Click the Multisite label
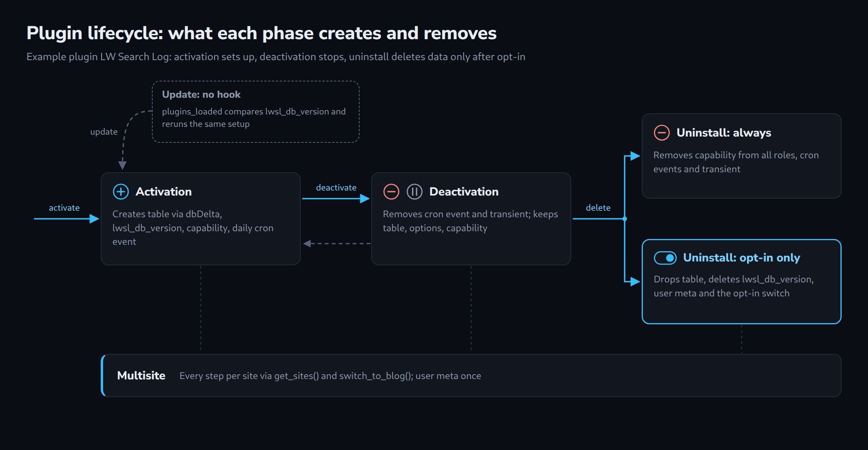Image resolution: width=868 pixels, height=450 pixels. pyautogui.click(x=141, y=376)
